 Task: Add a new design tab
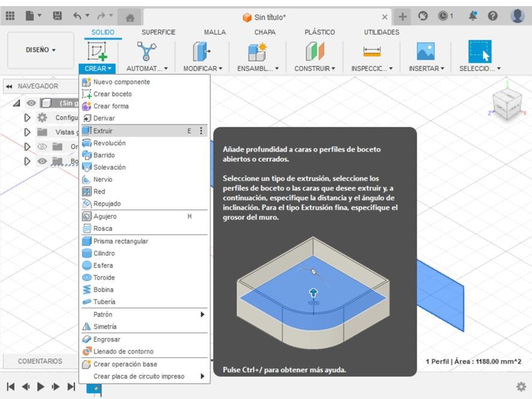click(x=402, y=16)
